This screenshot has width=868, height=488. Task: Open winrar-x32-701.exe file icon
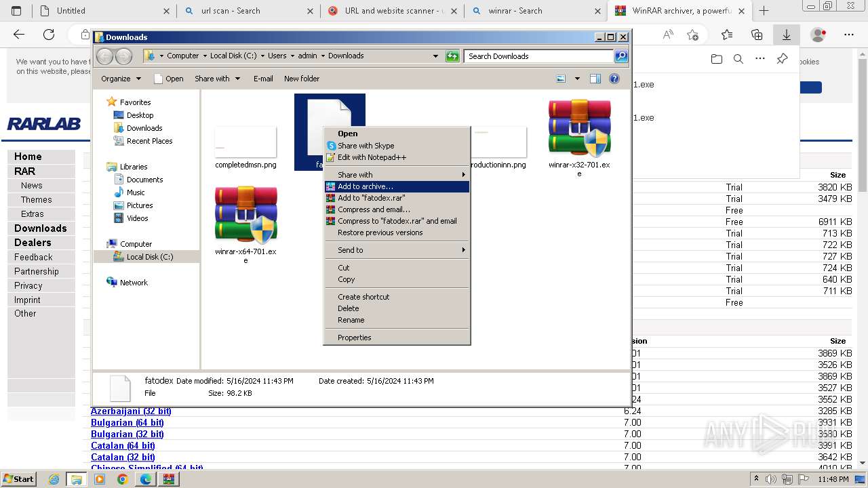pos(579,129)
